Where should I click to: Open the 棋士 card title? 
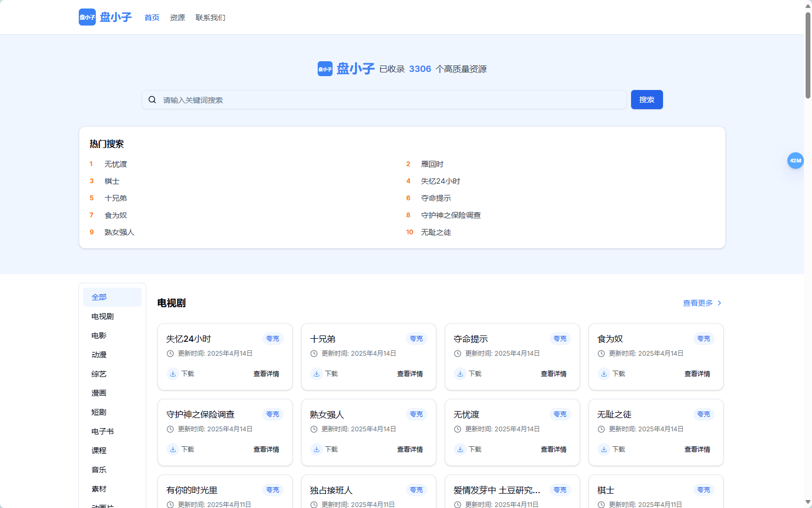[x=606, y=490]
